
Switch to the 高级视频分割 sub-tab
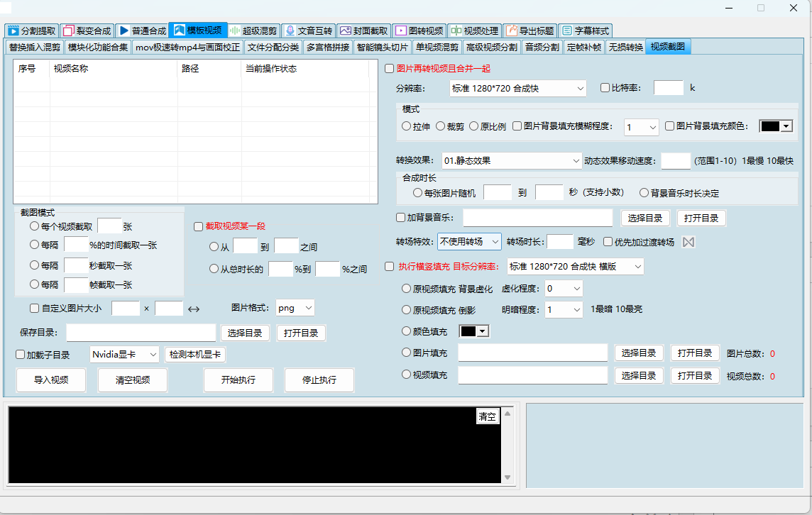pos(491,48)
